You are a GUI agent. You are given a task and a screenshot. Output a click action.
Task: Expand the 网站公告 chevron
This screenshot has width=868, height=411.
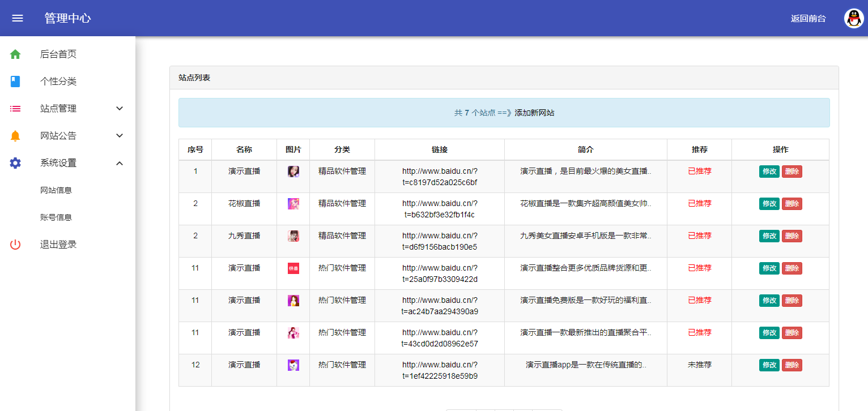120,136
